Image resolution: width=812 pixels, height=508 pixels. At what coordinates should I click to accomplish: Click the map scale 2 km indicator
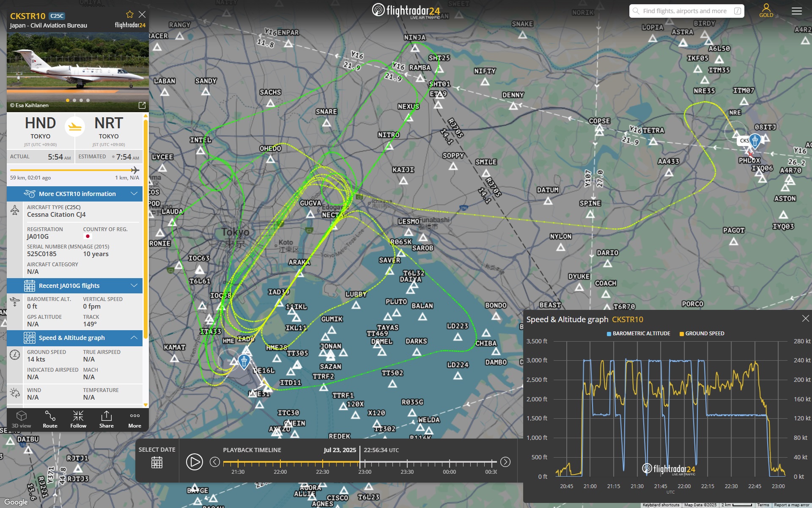click(736, 505)
